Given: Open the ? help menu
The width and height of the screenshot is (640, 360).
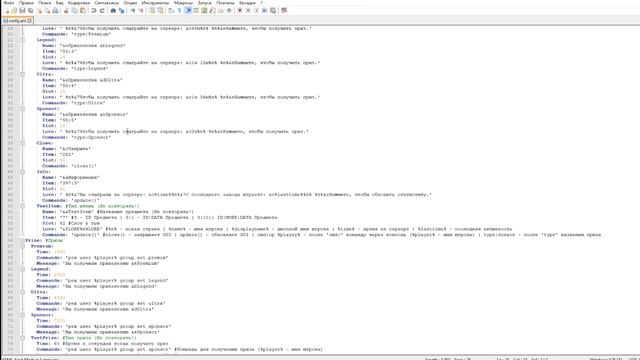Looking at the screenshot, I should tap(262, 3).
